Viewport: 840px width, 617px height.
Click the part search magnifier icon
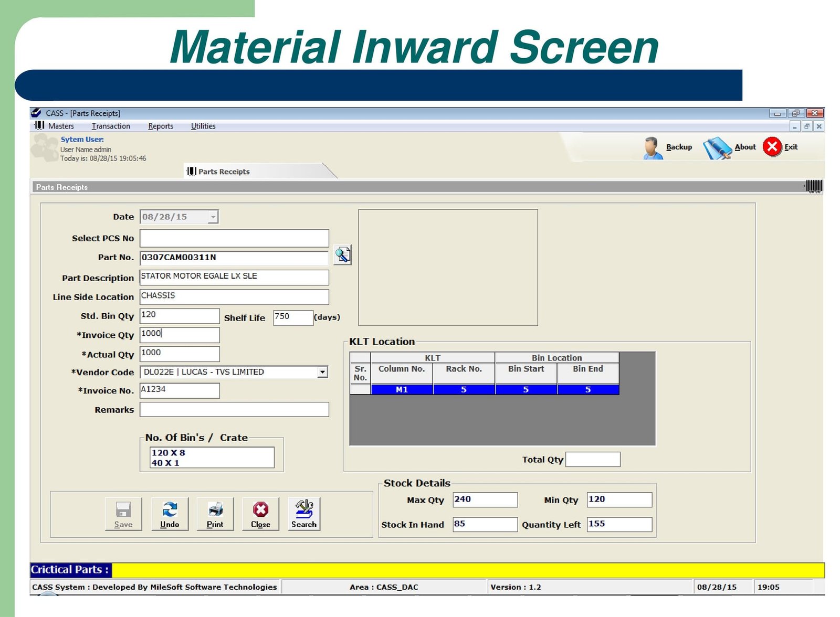[342, 256]
